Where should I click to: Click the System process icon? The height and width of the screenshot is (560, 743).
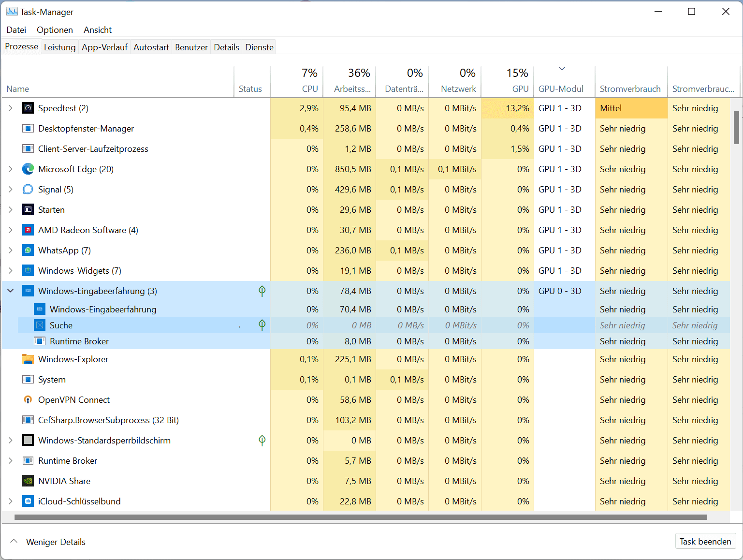click(x=28, y=380)
